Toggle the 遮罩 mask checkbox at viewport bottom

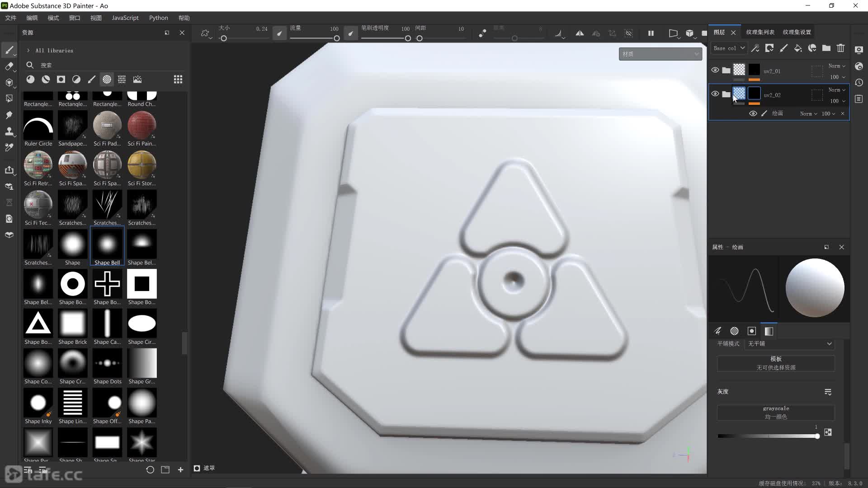pos(197,468)
